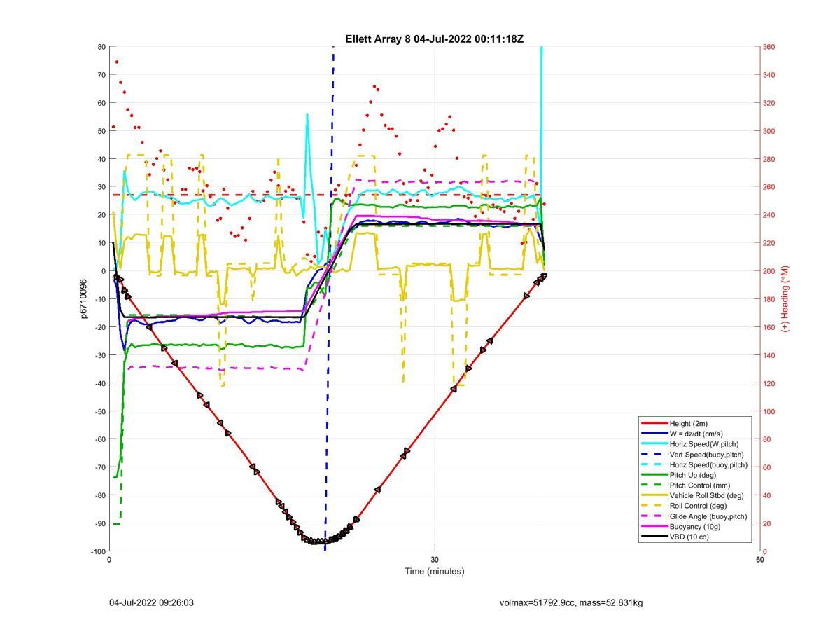
Task: Select the 'Horiz Speed(buoy,pitch)' legend entry
Action: click(708, 464)
